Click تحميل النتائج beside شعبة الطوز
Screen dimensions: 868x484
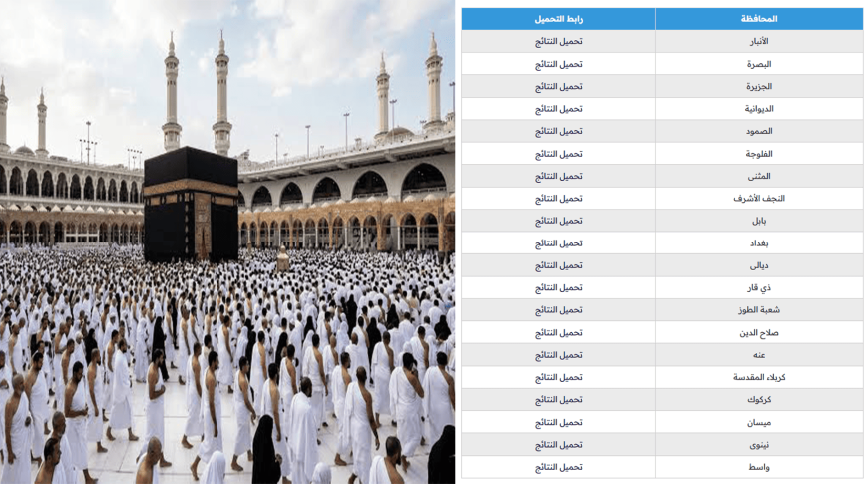(558, 310)
